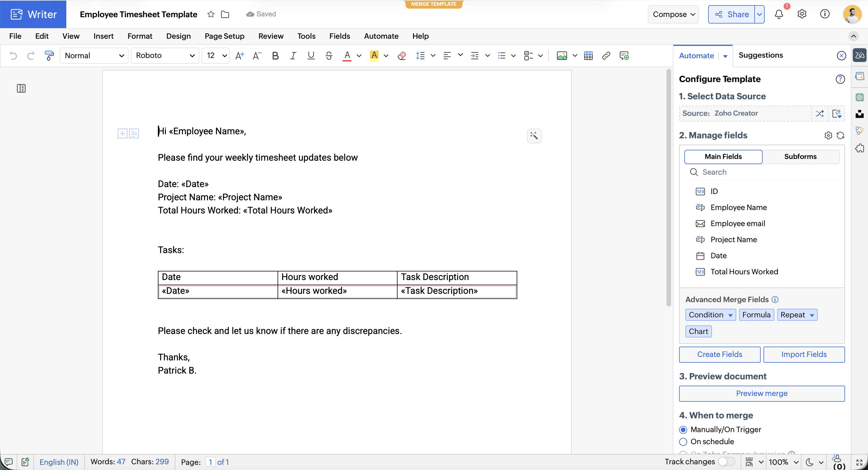The image size is (868, 470).
Task: Toggle Track changes switch
Action: (x=726, y=461)
